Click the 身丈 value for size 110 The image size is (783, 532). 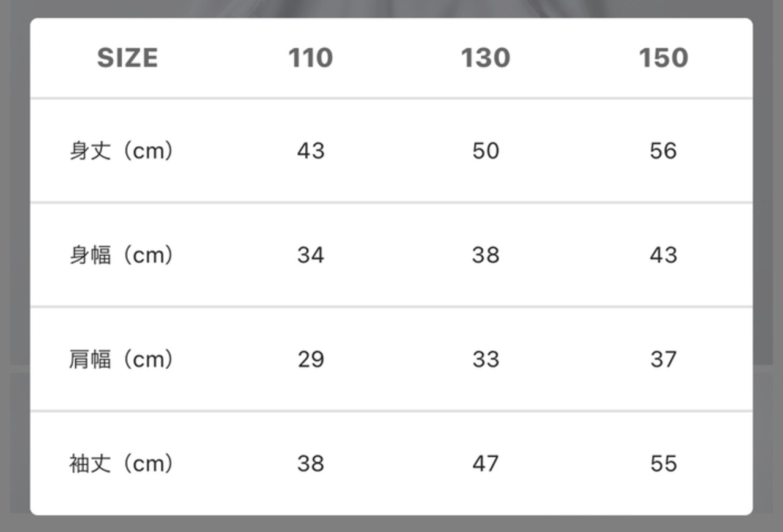(x=311, y=150)
